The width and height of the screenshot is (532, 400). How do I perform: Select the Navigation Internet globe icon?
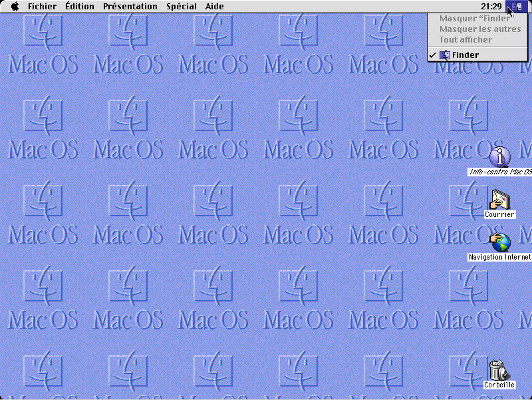click(x=500, y=242)
